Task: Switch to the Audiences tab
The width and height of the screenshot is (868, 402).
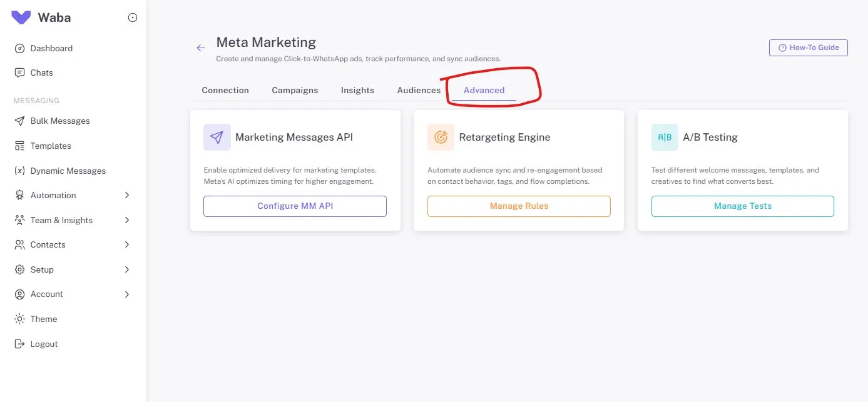Action: click(x=419, y=90)
